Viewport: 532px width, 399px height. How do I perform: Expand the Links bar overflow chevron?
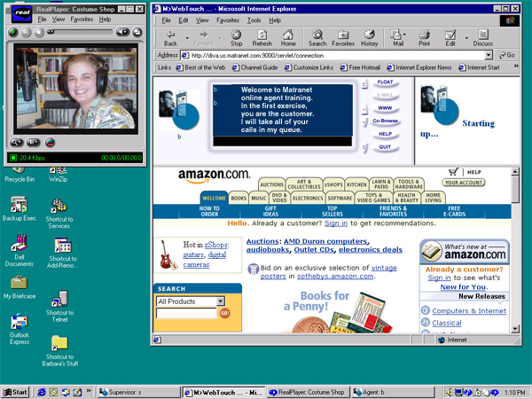coord(516,66)
